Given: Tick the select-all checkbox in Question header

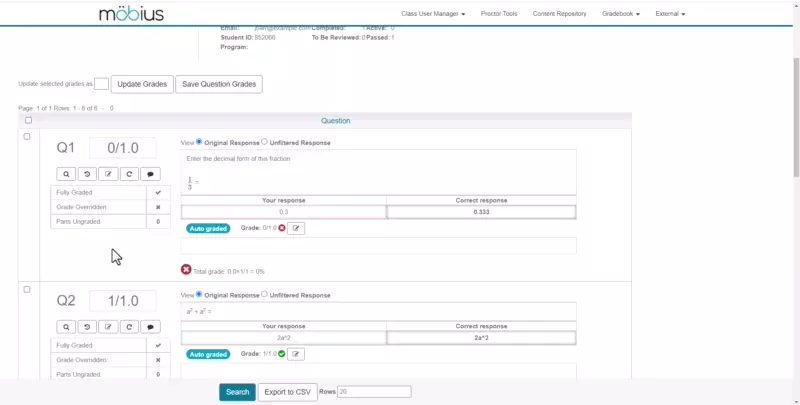Looking at the screenshot, I should coord(28,120).
